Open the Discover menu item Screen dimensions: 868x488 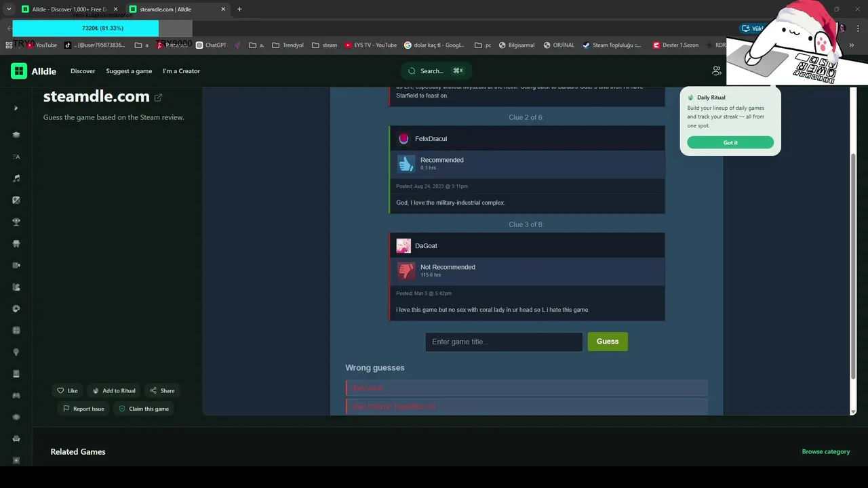pos(83,71)
